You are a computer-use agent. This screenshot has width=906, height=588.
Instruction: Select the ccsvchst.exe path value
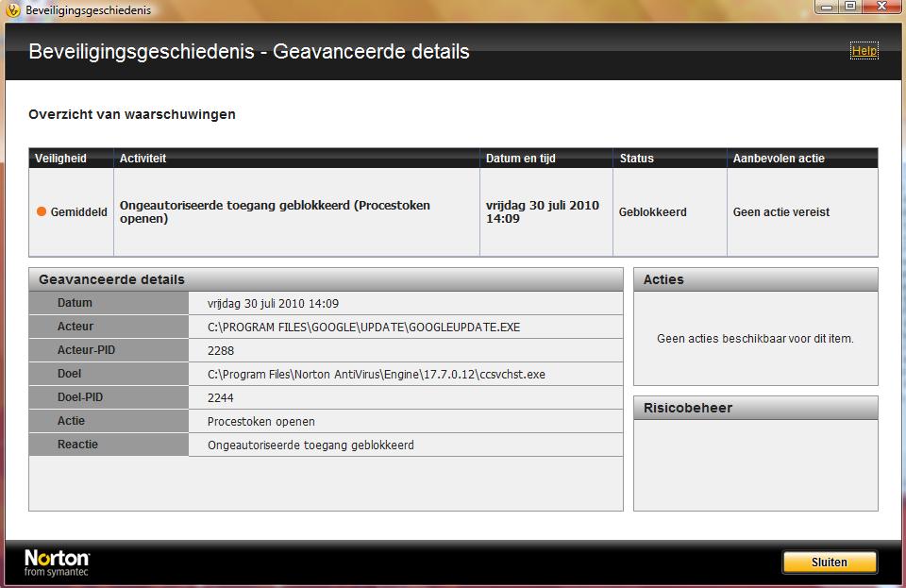pyautogui.click(x=377, y=375)
